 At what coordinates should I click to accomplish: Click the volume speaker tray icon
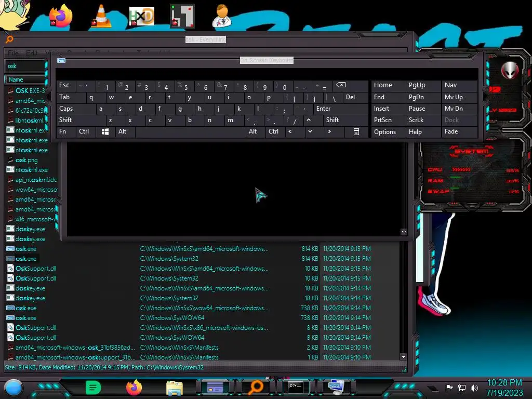tap(474, 388)
